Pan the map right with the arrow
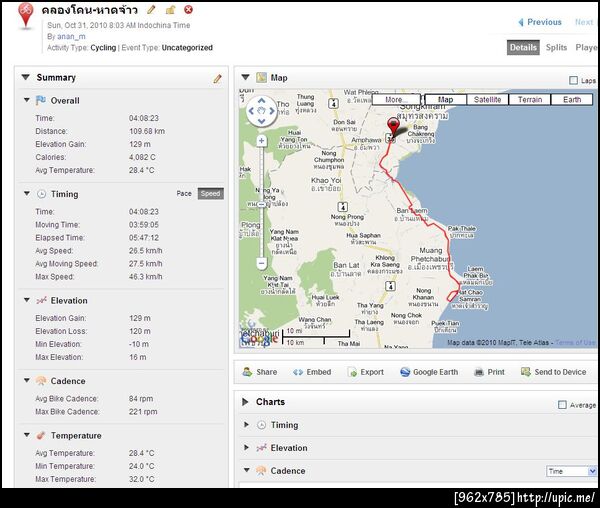The height and width of the screenshot is (508, 600). 272,111
